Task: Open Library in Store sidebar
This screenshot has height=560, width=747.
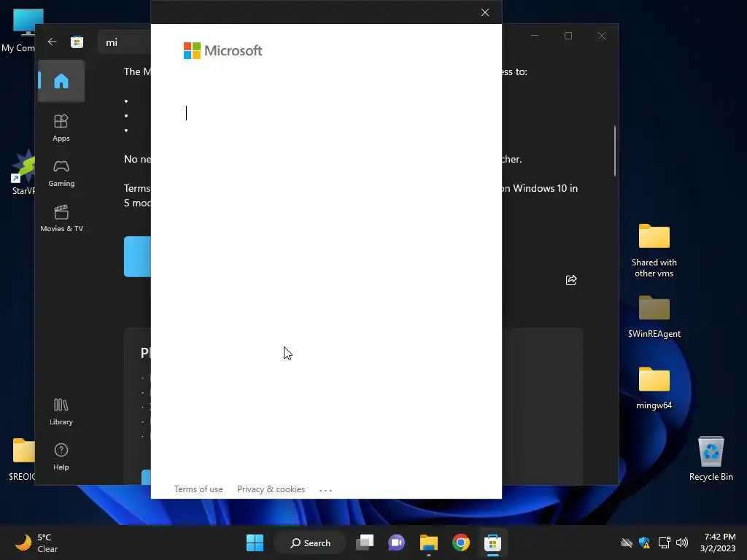Action: 61,412
